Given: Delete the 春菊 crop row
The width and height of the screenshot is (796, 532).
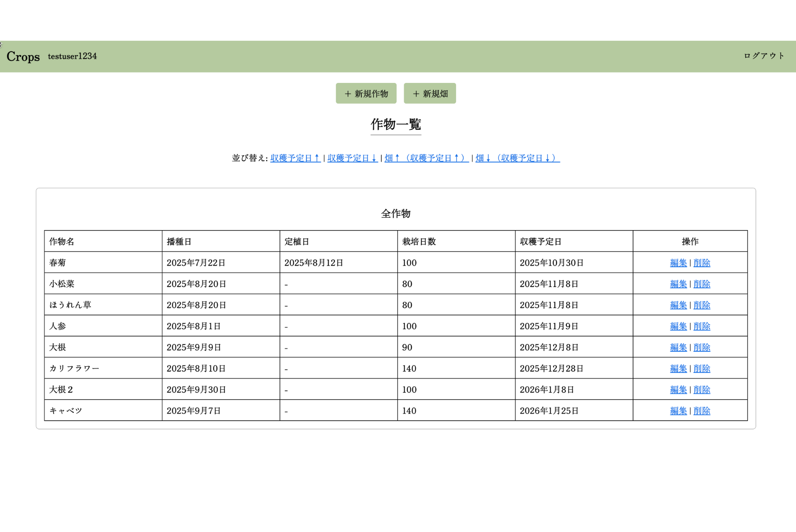Looking at the screenshot, I should pyautogui.click(x=702, y=263).
